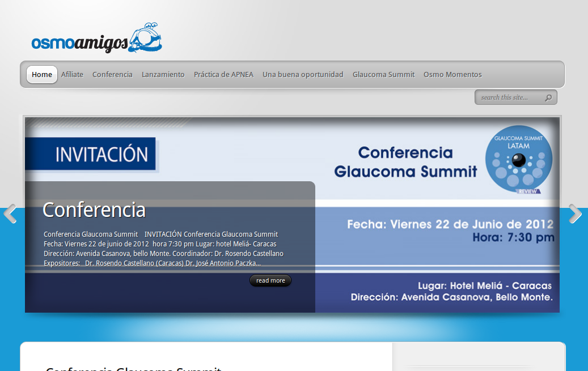Click the Conferencia slide title
Image resolution: width=588 pixels, height=371 pixels.
[94, 210]
